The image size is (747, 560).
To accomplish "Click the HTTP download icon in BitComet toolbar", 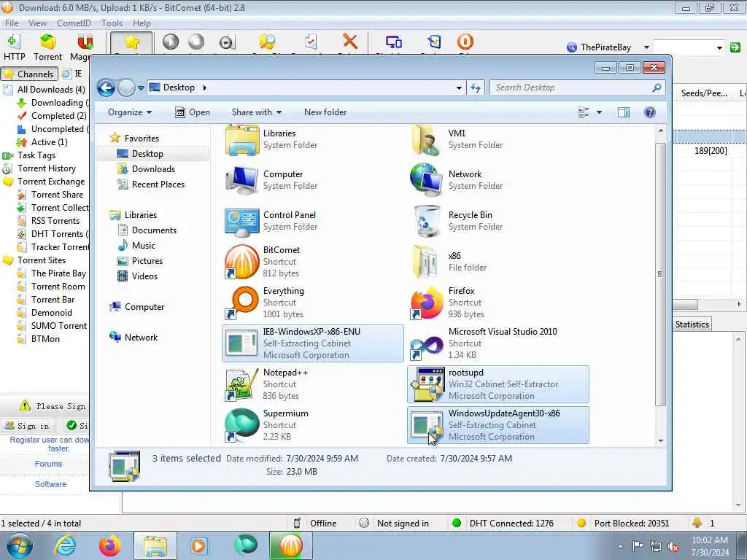I will click(14, 42).
